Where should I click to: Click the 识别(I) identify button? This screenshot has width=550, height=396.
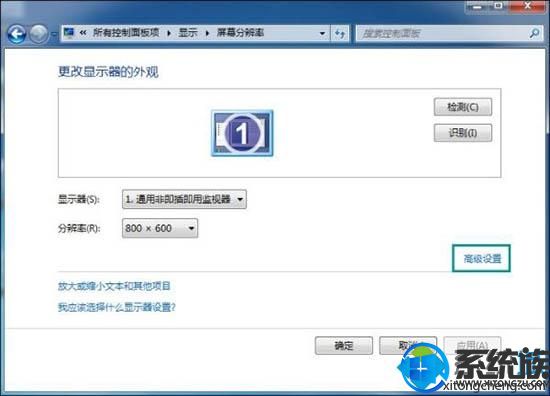(463, 133)
